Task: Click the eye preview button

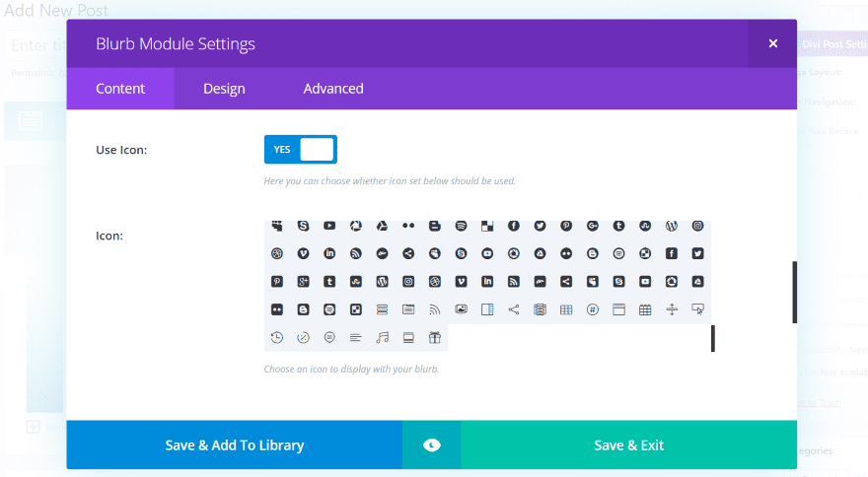Action: click(x=431, y=445)
